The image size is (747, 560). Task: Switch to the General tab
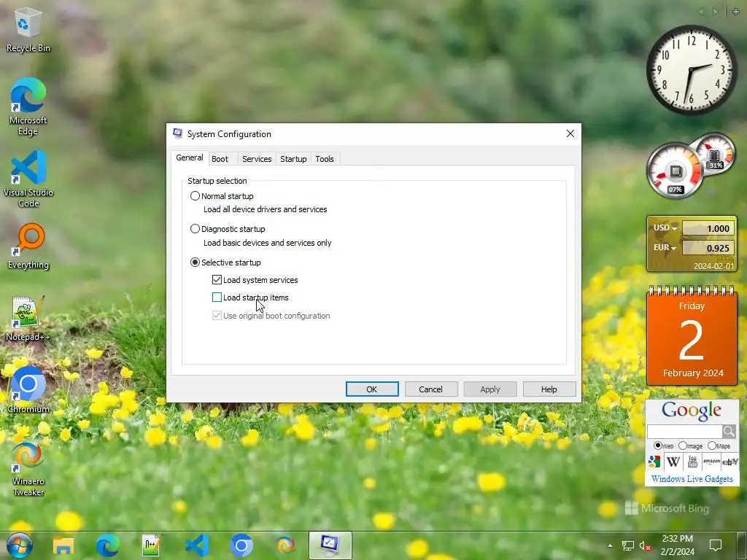coord(190,157)
